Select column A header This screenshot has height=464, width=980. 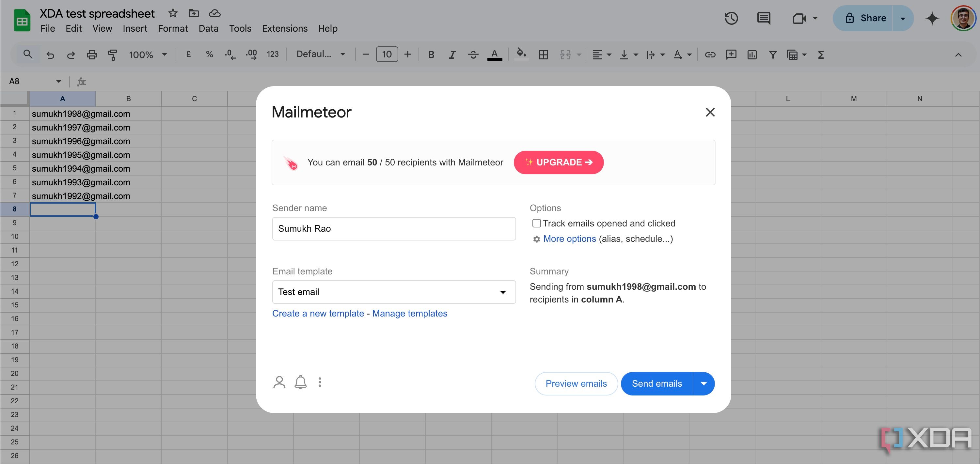tap(62, 99)
